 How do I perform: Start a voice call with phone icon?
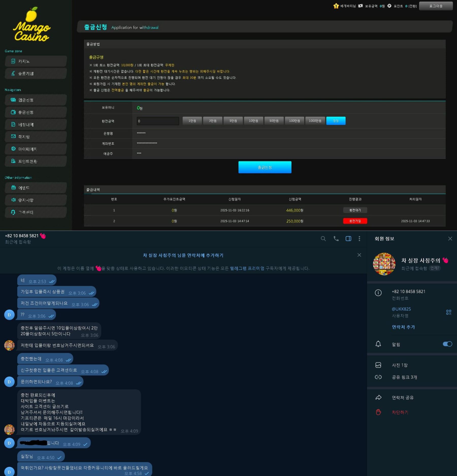pos(336,239)
